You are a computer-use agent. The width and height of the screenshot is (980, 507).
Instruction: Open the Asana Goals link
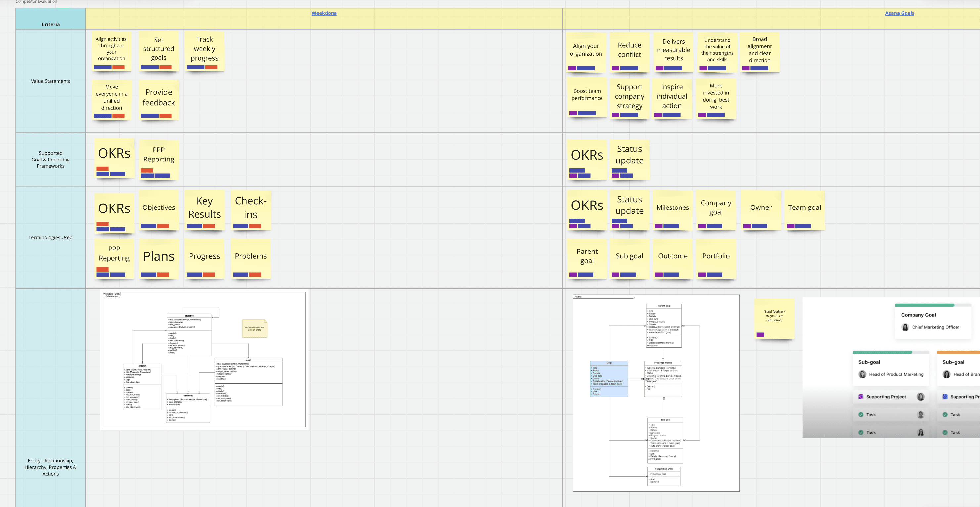(x=899, y=13)
